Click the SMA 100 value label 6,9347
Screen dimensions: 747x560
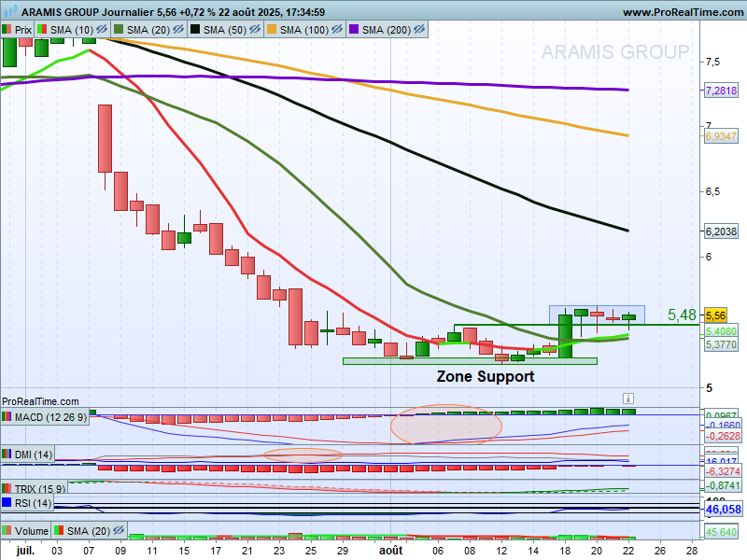[x=721, y=136]
